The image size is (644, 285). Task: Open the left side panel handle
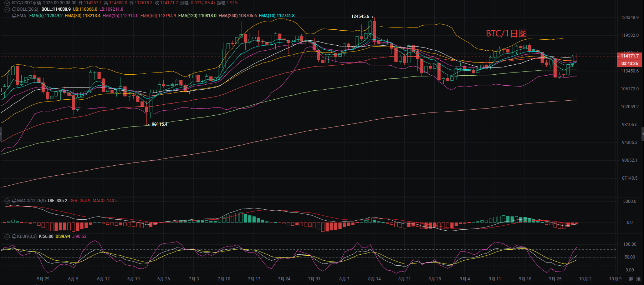(x=1, y=134)
